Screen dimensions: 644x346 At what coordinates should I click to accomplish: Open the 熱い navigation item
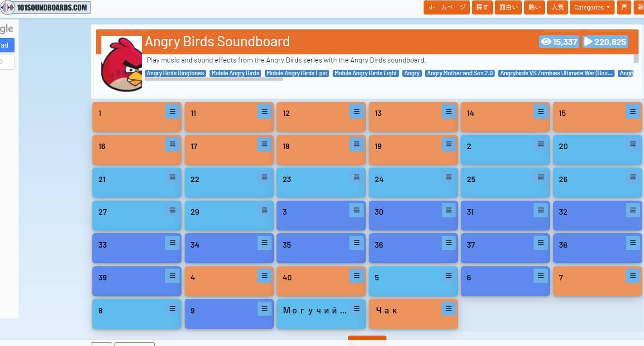[x=534, y=7]
